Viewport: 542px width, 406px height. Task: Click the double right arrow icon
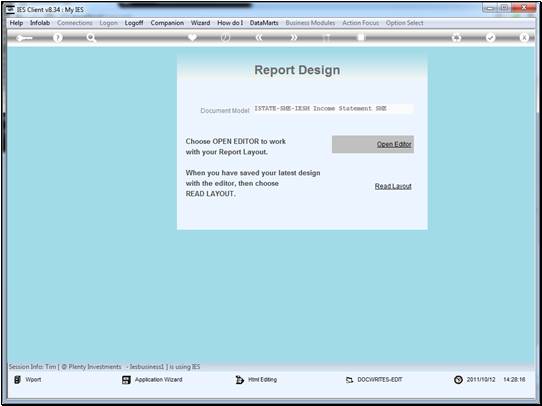click(x=293, y=38)
